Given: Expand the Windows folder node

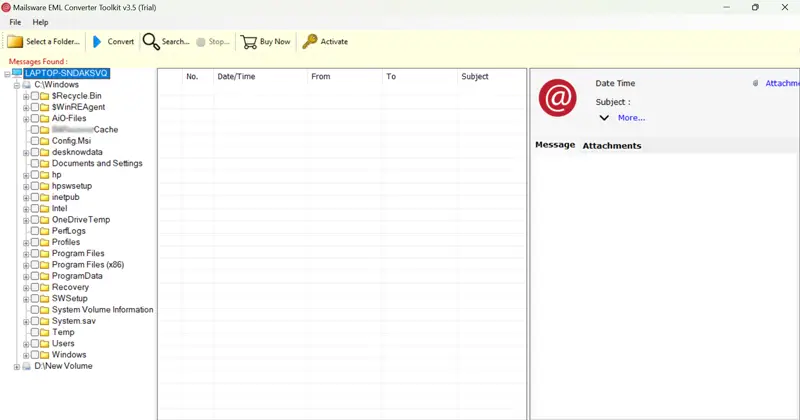Looking at the screenshot, I should tap(26, 356).
